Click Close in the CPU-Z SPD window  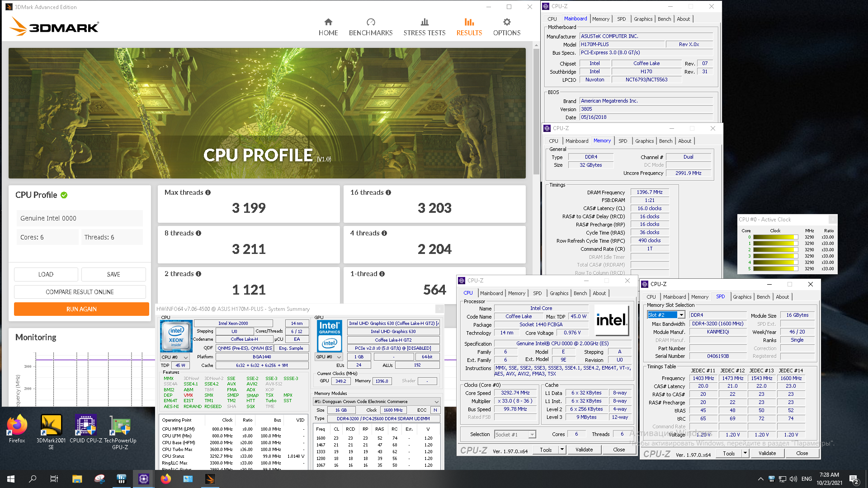click(x=802, y=453)
